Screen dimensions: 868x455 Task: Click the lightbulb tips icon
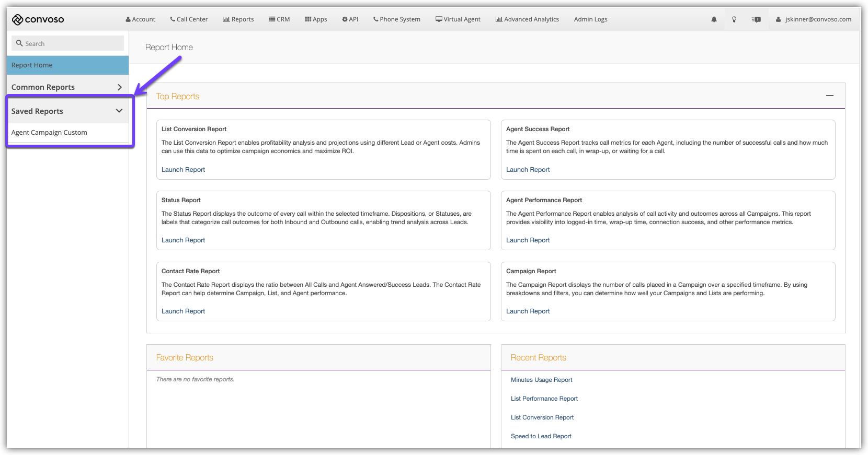(734, 19)
